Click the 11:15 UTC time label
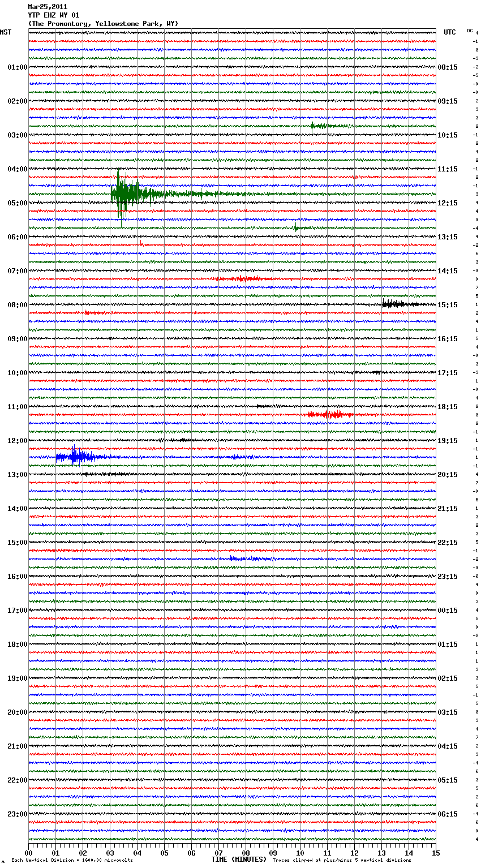Image resolution: width=481 pixels, height=868 pixels. pyautogui.click(x=447, y=169)
